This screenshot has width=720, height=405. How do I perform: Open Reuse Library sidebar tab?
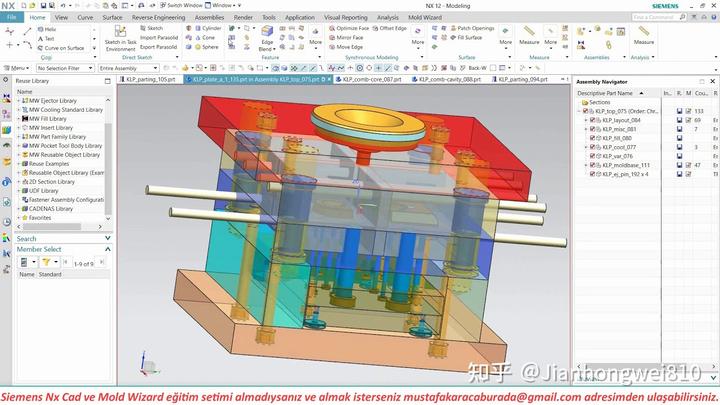coord(6,130)
